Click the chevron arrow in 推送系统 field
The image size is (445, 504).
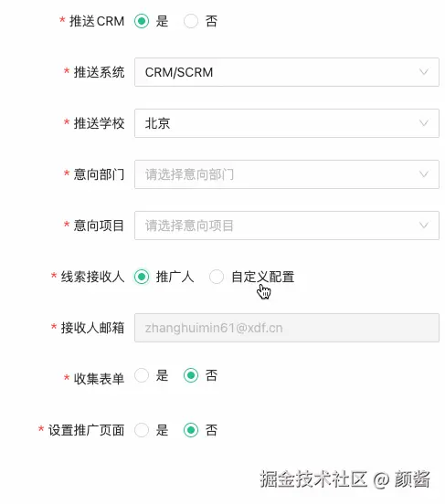(x=424, y=72)
